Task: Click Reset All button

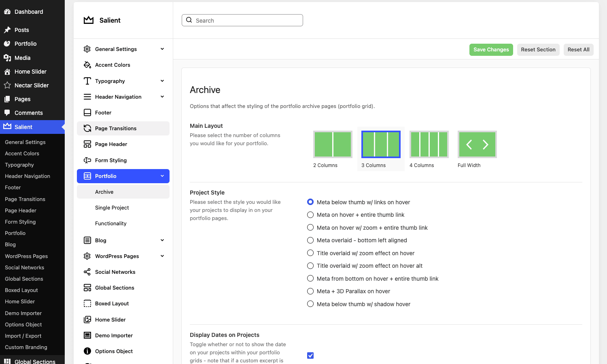Action: pyautogui.click(x=578, y=50)
